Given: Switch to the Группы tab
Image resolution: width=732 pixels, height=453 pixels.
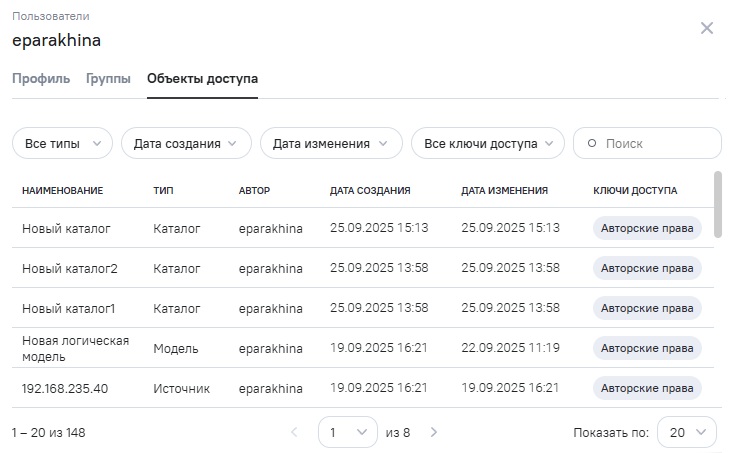Looking at the screenshot, I should 108,79.
